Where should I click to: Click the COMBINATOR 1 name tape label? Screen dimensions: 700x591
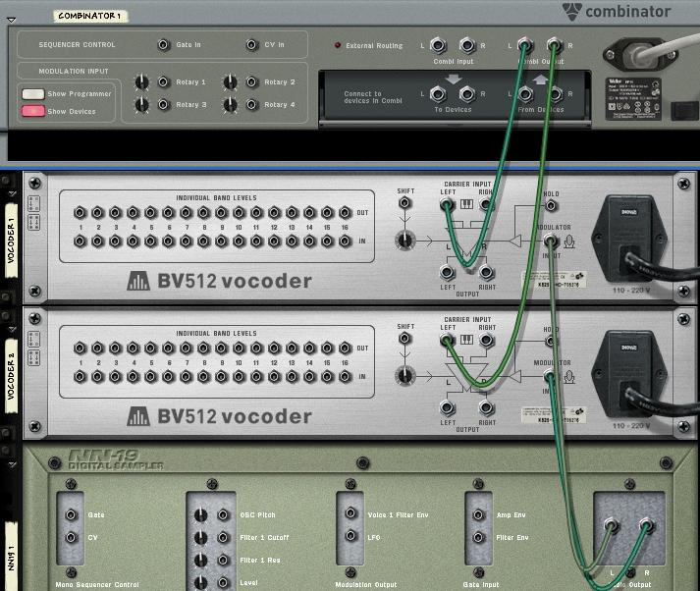(x=90, y=16)
